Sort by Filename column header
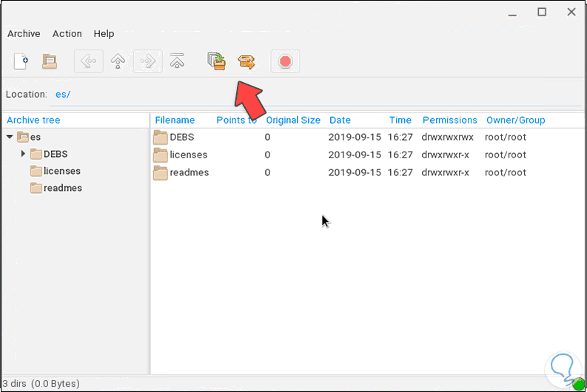 click(175, 120)
